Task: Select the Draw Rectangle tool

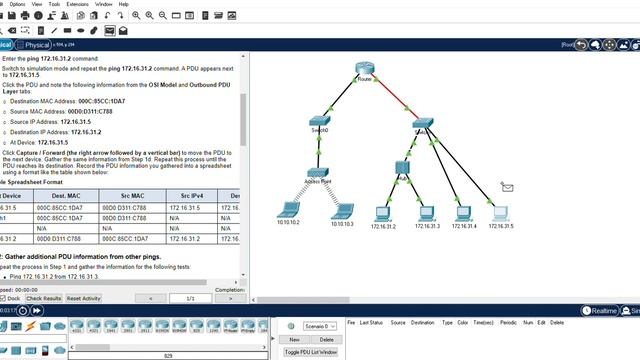Action: click(67, 31)
